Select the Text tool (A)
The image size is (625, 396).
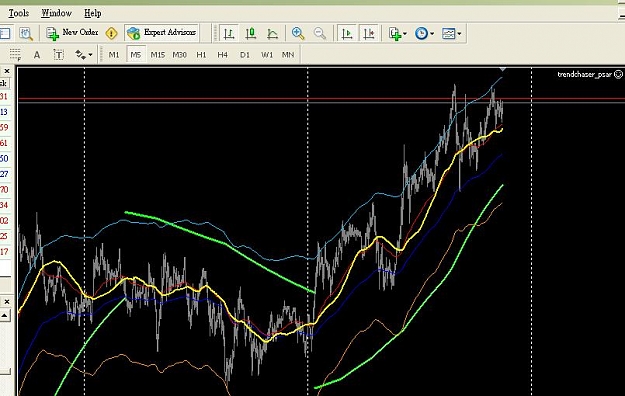[x=37, y=55]
